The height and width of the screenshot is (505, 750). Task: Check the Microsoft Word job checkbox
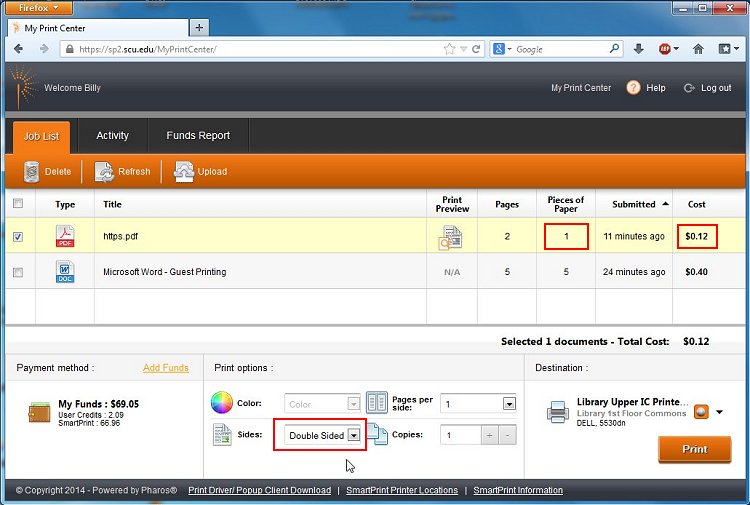pyautogui.click(x=18, y=272)
